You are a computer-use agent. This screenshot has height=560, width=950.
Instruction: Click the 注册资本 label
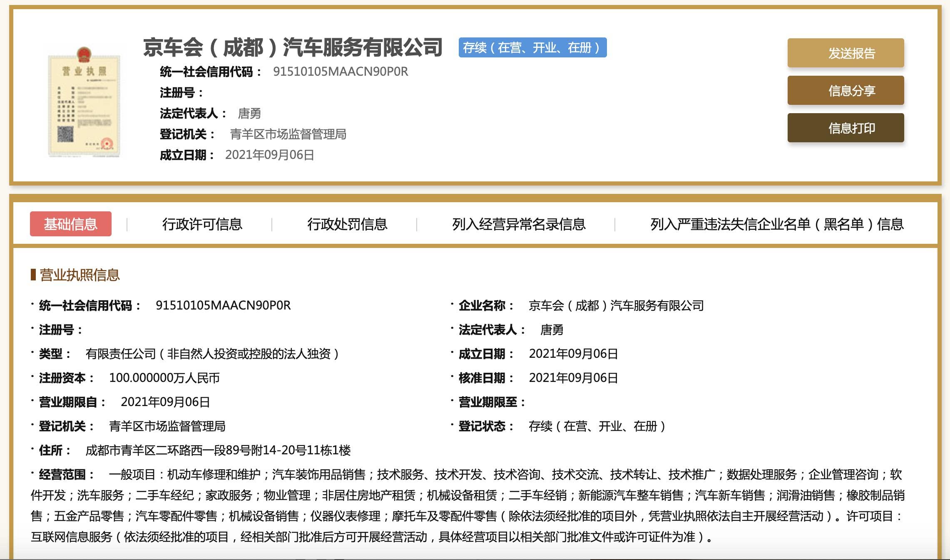67,378
